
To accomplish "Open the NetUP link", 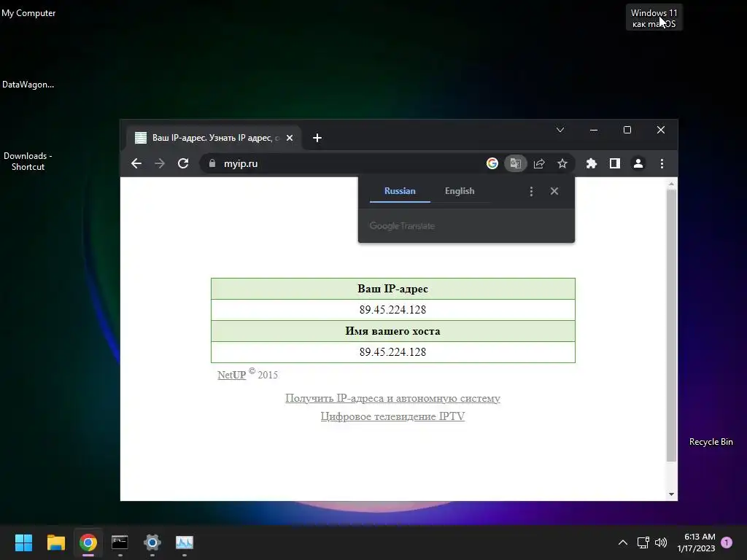I will click(231, 376).
